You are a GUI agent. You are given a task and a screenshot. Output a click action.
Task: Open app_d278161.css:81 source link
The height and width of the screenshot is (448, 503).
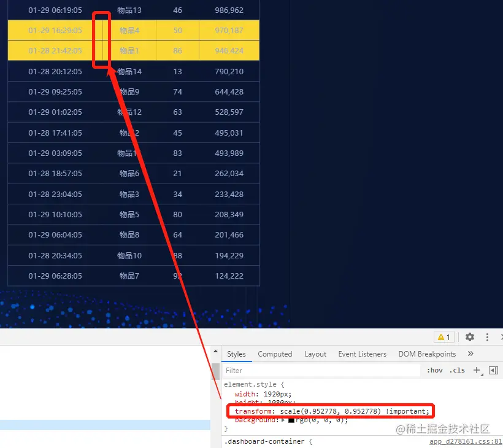coord(466,442)
